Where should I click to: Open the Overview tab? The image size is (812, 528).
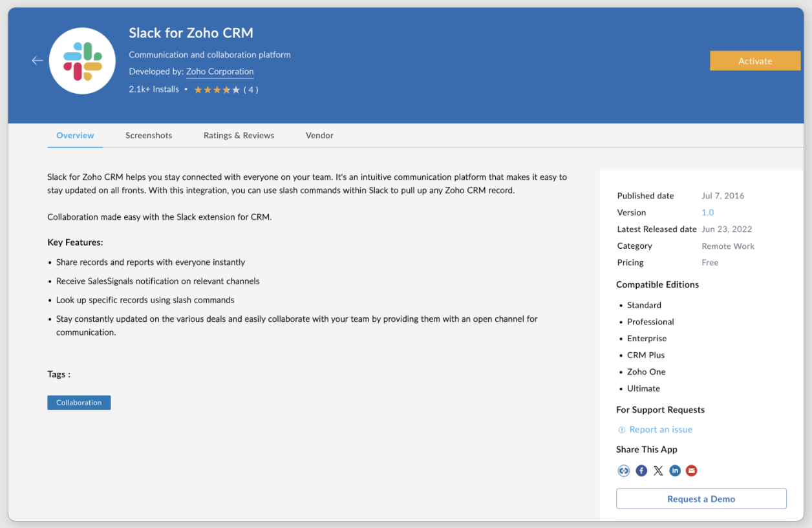(75, 136)
